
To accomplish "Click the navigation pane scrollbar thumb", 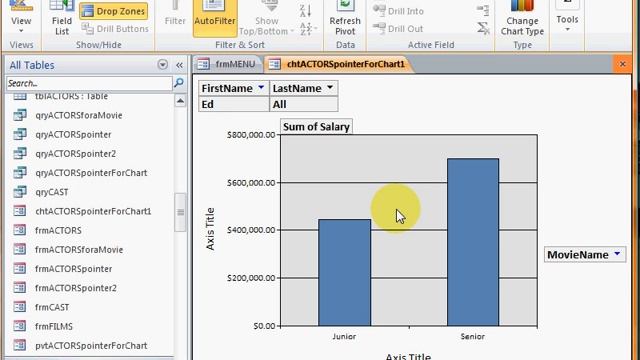I will (x=180, y=212).
